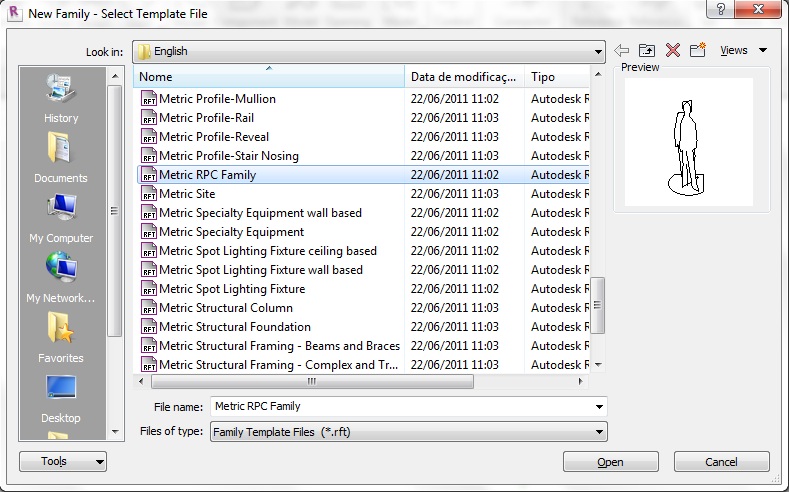
Task: Click the RFT icon beside Metric Profile-Rail
Action: (x=148, y=118)
